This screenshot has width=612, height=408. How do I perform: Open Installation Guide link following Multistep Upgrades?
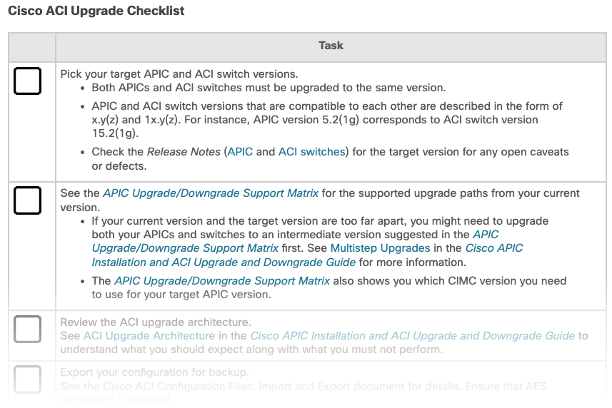[x=307, y=255]
